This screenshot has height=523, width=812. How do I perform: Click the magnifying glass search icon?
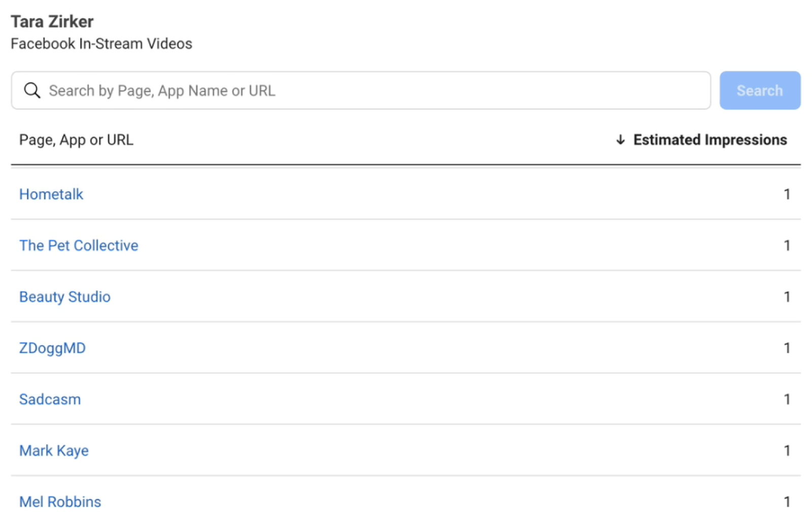point(32,90)
